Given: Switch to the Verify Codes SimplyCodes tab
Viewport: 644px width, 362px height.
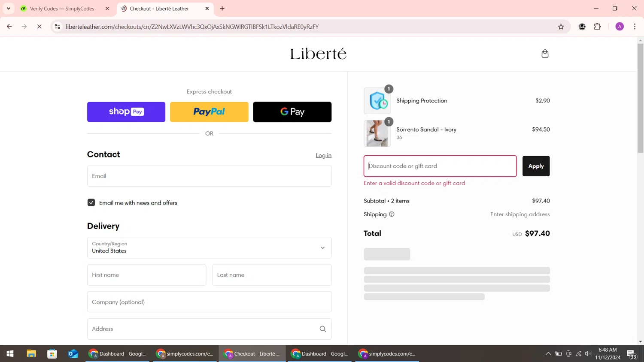Looking at the screenshot, I should pos(64,9).
